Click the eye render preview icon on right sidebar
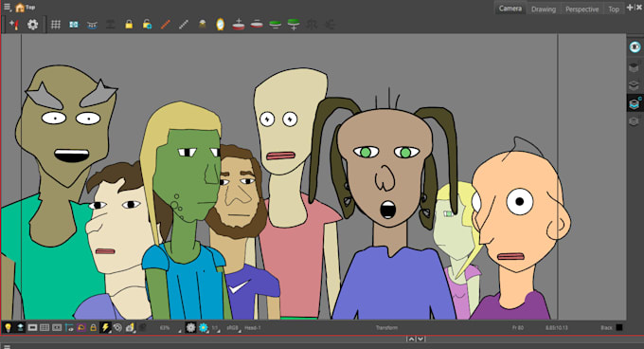This screenshot has width=644, height=349. coord(635,46)
